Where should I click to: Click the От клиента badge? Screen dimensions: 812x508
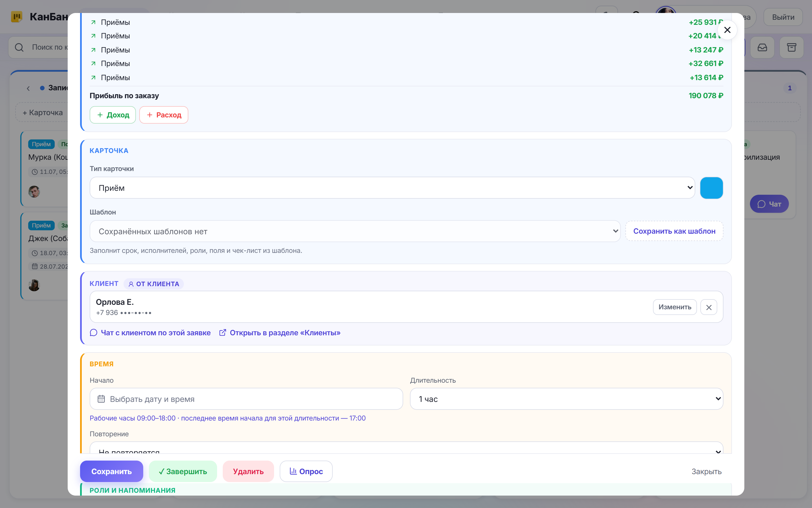pyautogui.click(x=154, y=284)
